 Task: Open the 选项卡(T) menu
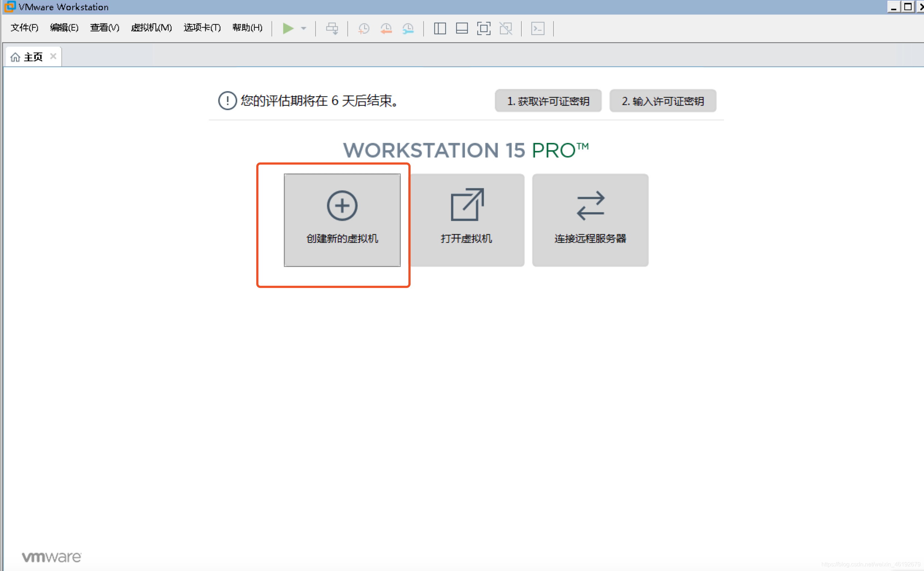point(202,28)
